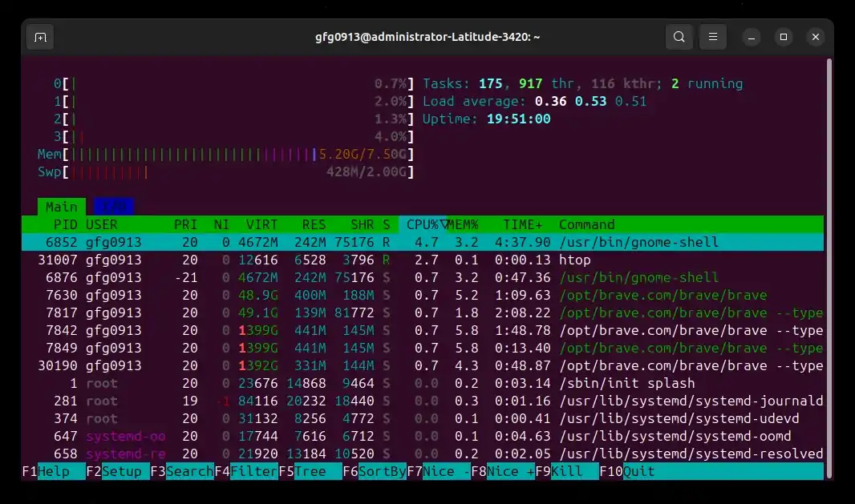
Task: Click F6 SortBy in the function bar
Action: (x=374, y=471)
